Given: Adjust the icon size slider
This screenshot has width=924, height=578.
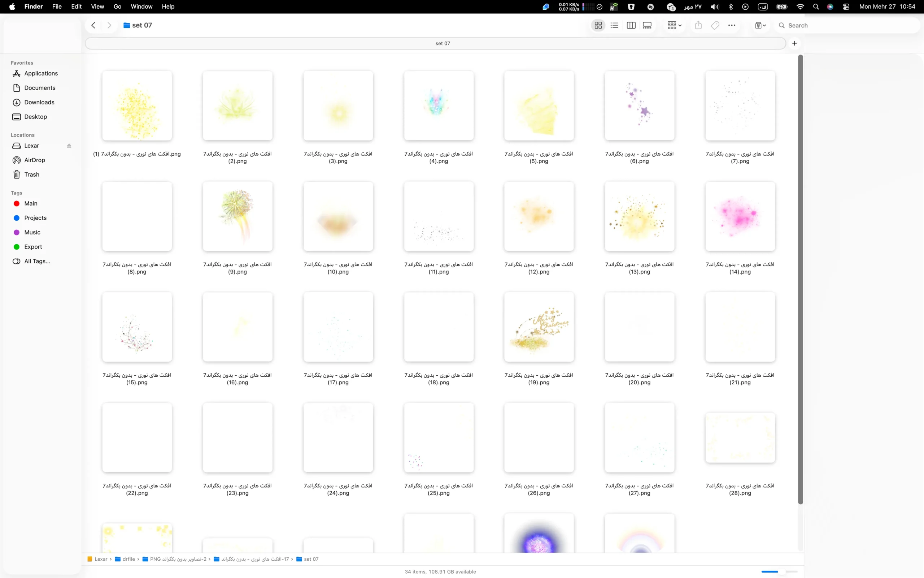Looking at the screenshot, I should (x=779, y=571).
